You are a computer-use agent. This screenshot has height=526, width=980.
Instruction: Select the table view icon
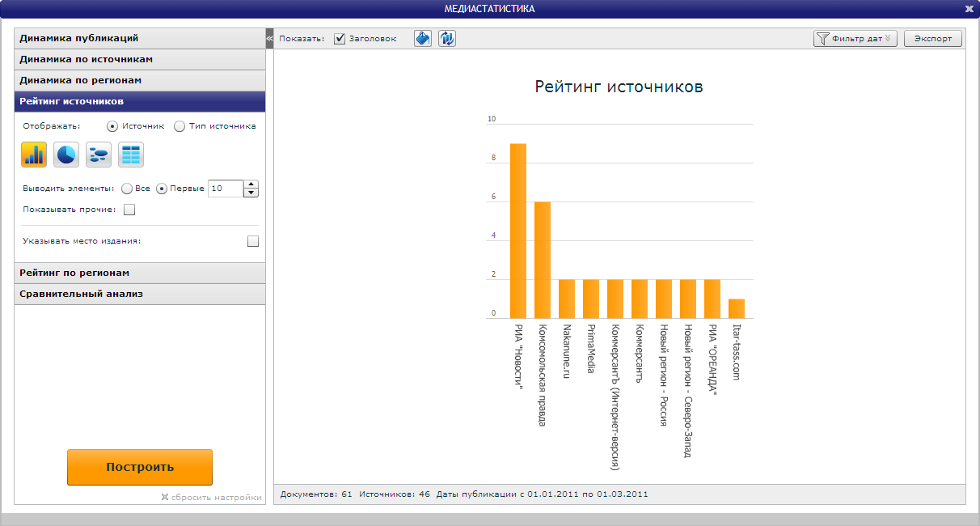(131, 154)
